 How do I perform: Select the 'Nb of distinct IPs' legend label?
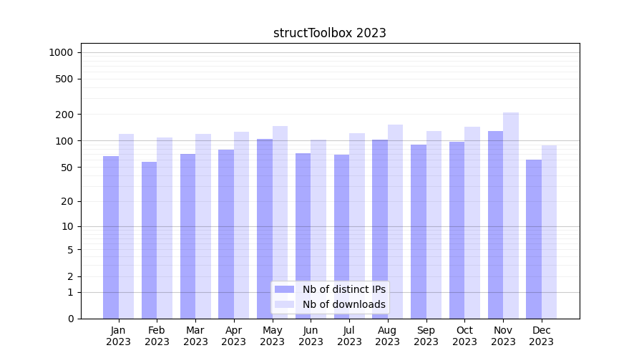point(343,289)
